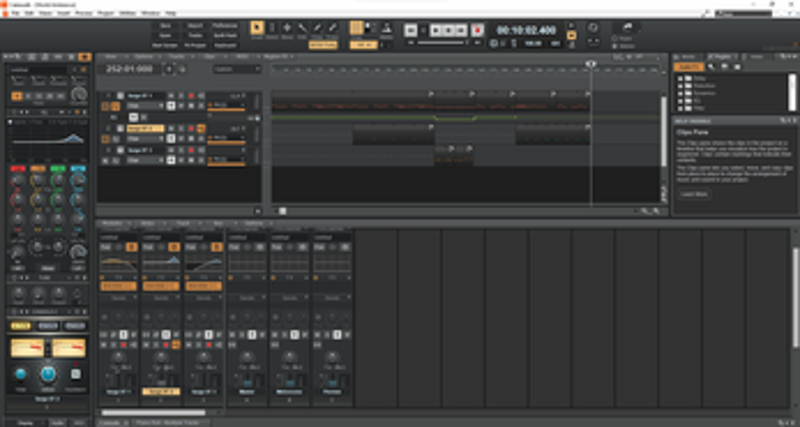Click the timecode display 00:10:02.400
Image resolution: width=800 pixels, height=427 pixels.
click(x=527, y=31)
